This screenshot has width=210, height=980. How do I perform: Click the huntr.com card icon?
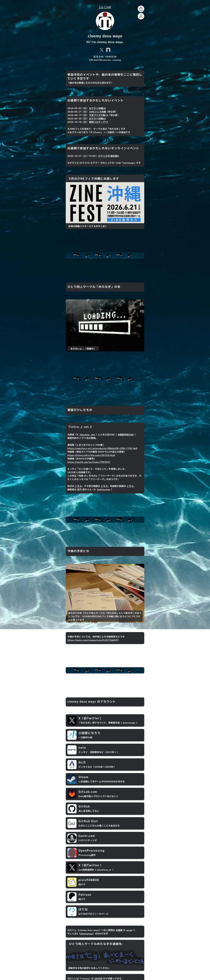[x=72, y=838]
